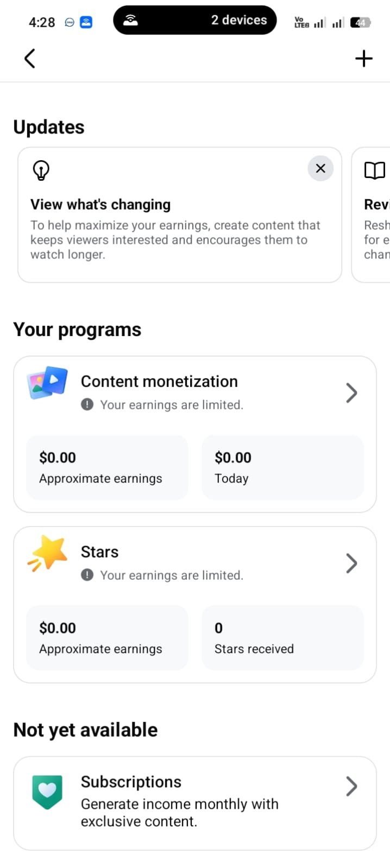Open the View what's changing update

(x=180, y=215)
